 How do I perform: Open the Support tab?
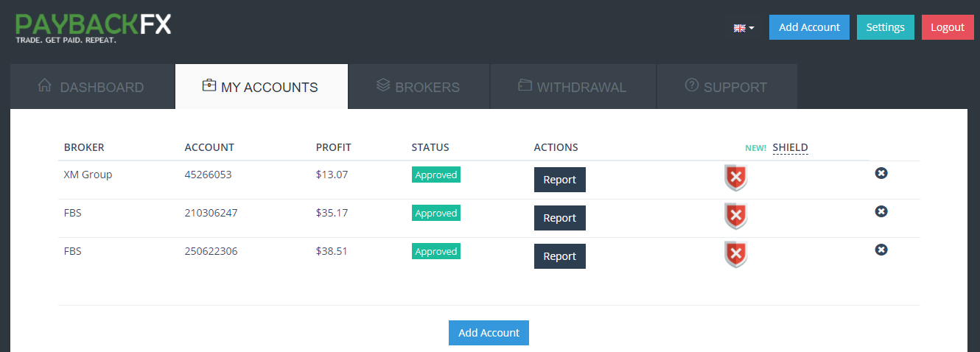[x=727, y=87]
